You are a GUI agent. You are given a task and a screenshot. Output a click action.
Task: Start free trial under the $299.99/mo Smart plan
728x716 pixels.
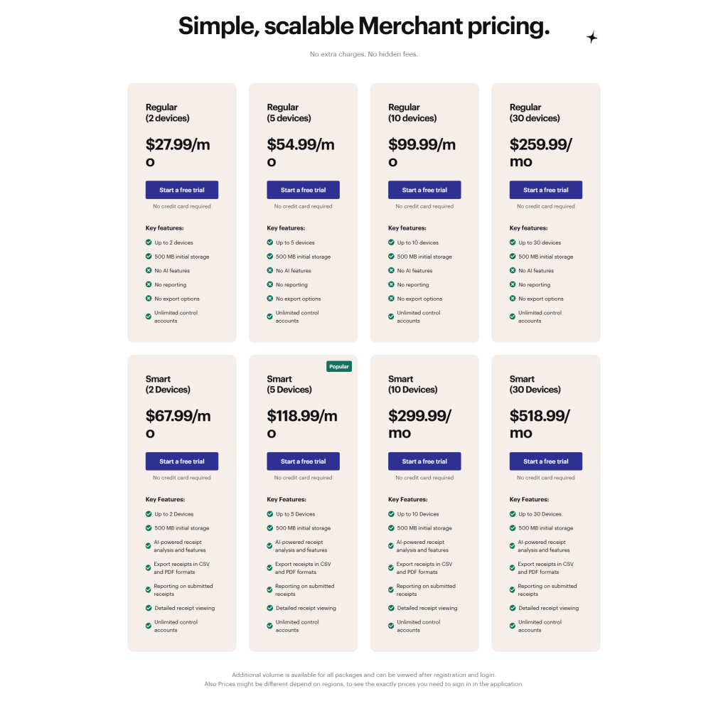coord(424,461)
